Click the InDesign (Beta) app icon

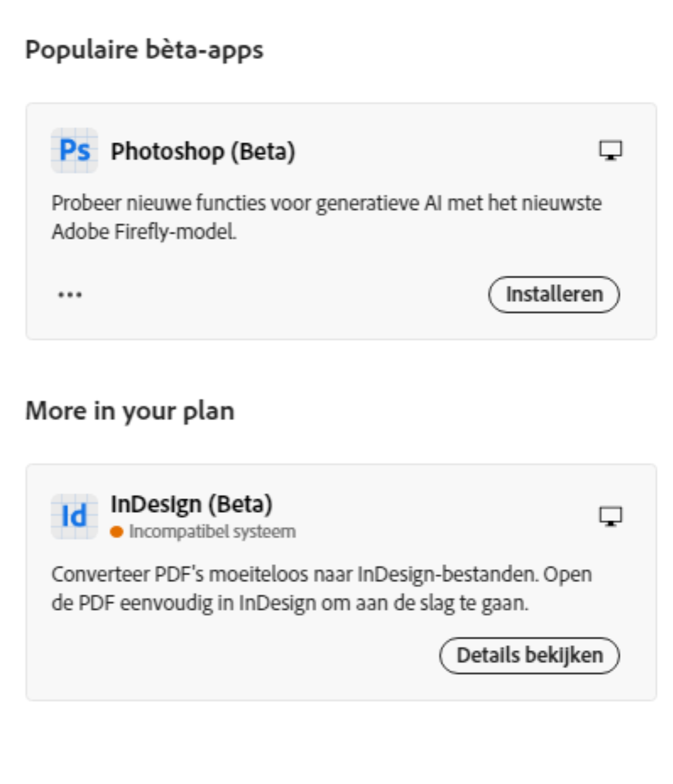click(74, 515)
